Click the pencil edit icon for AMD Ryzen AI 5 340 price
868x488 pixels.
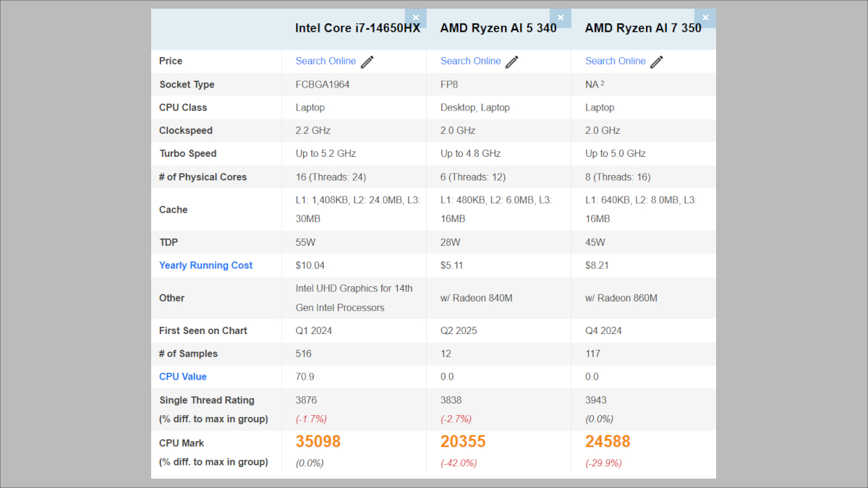pos(511,61)
